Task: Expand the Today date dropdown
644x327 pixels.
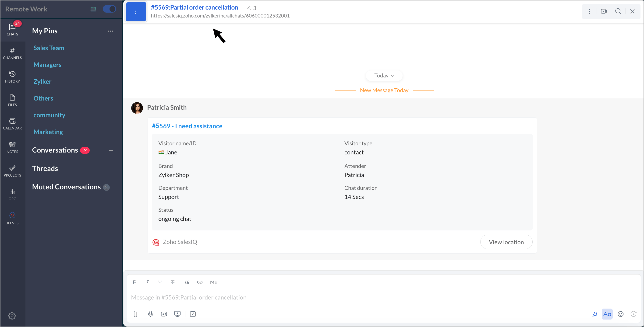Action: [384, 76]
